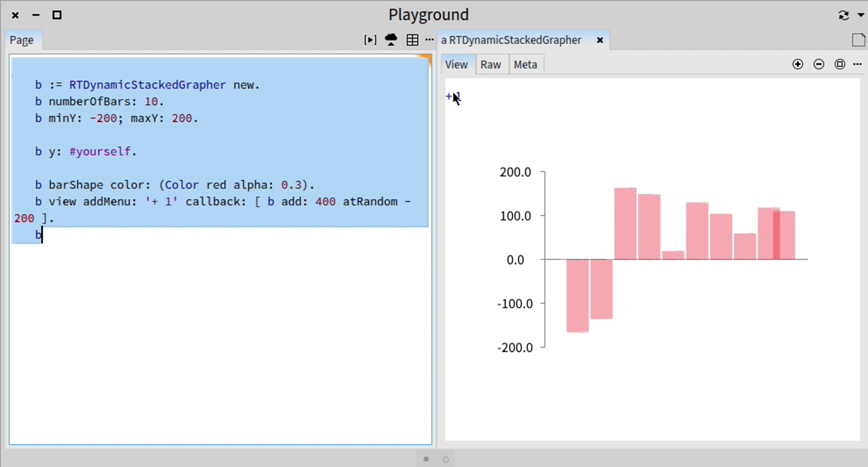Click the 100.0 axis label
868x467 pixels.
[x=515, y=216]
